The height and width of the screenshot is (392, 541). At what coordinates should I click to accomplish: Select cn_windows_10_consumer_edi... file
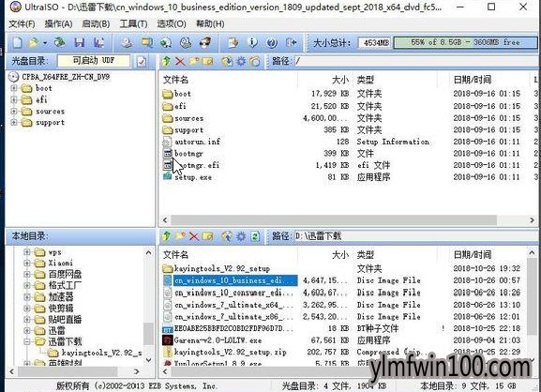[233, 293]
